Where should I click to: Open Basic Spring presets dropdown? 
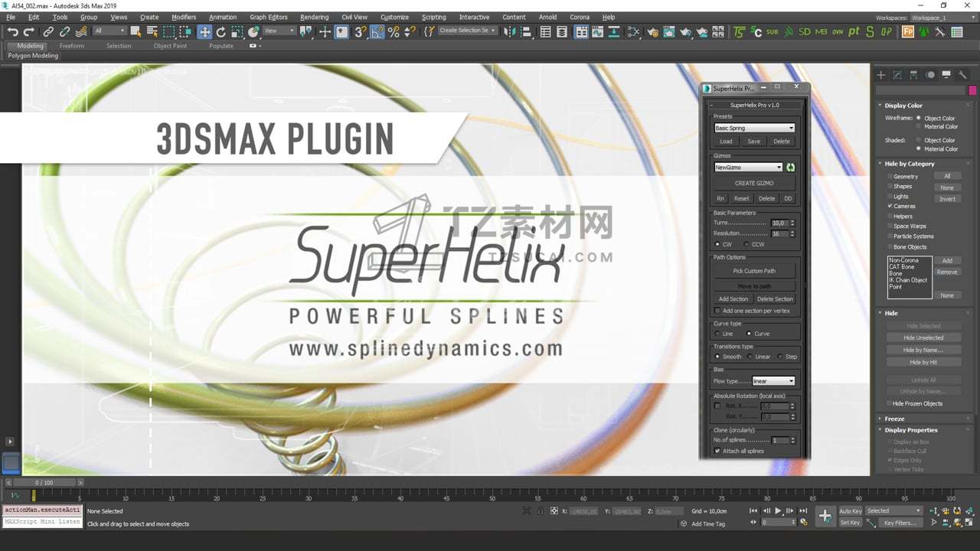click(754, 128)
